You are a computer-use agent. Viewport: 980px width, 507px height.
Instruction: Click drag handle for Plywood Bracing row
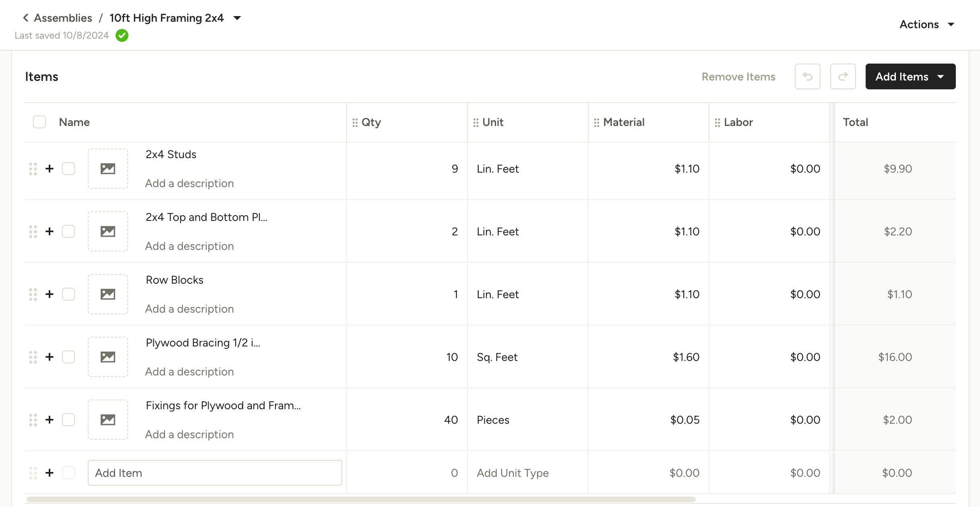(x=33, y=357)
